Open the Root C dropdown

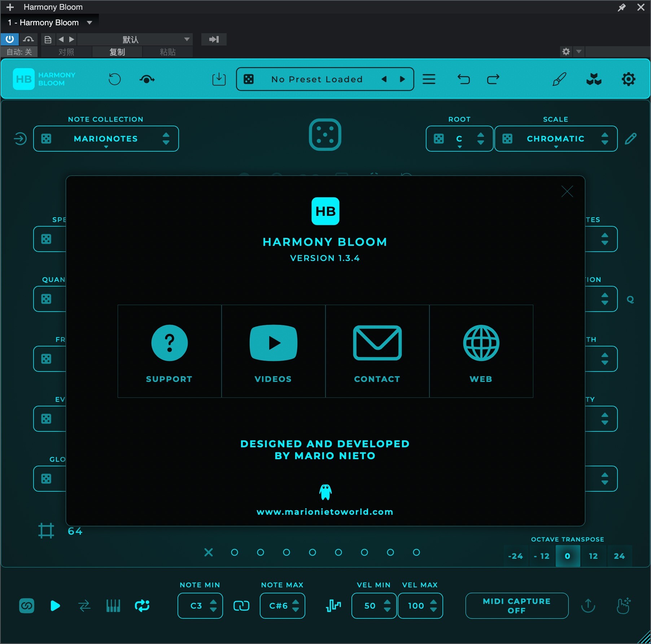[x=459, y=139]
